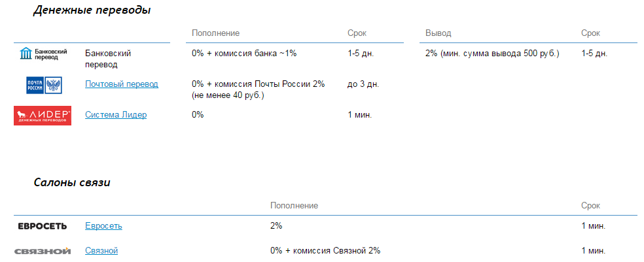Click the Связной brand logo

[x=42, y=251]
